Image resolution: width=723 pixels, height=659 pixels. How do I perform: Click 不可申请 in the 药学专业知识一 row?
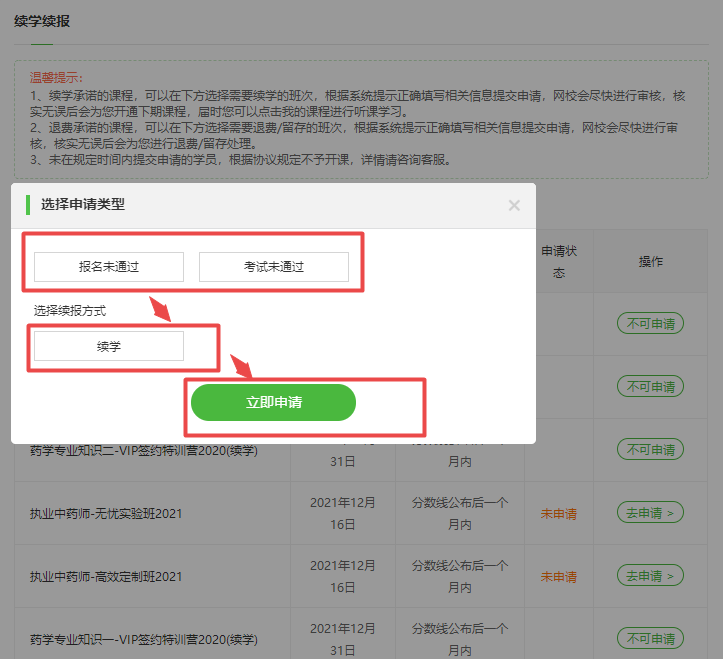[650, 638]
